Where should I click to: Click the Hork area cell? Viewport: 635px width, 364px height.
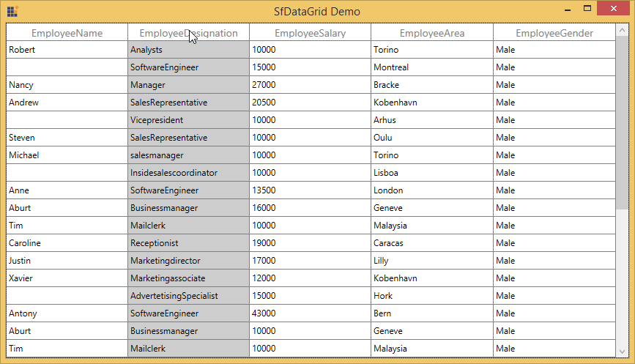[431, 296]
